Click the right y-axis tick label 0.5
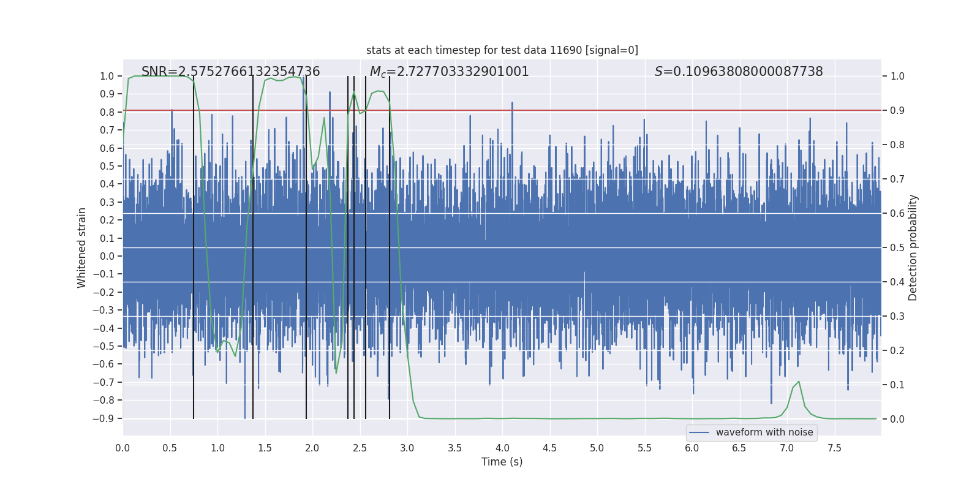980x490 pixels. click(x=897, y=247)
